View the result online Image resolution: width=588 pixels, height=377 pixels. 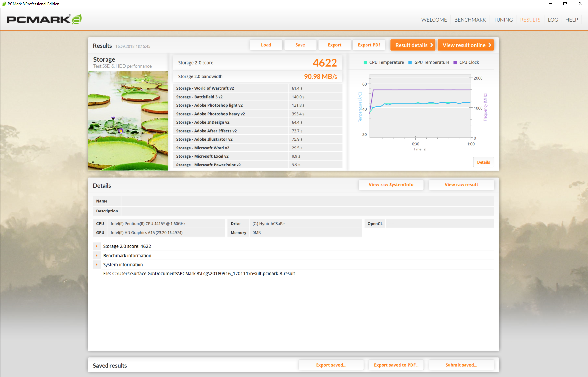point(466,45)
